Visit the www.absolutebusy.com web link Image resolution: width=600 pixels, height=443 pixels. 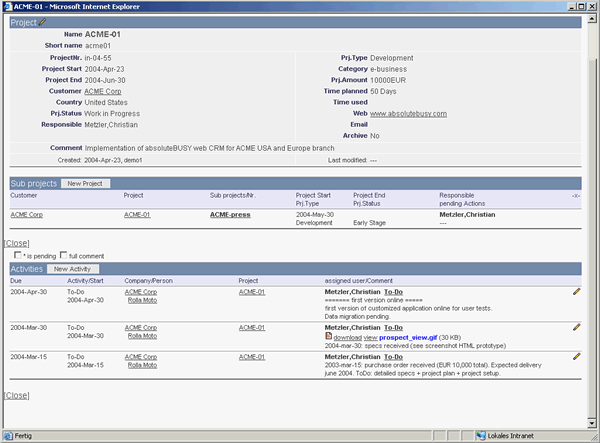406,113
